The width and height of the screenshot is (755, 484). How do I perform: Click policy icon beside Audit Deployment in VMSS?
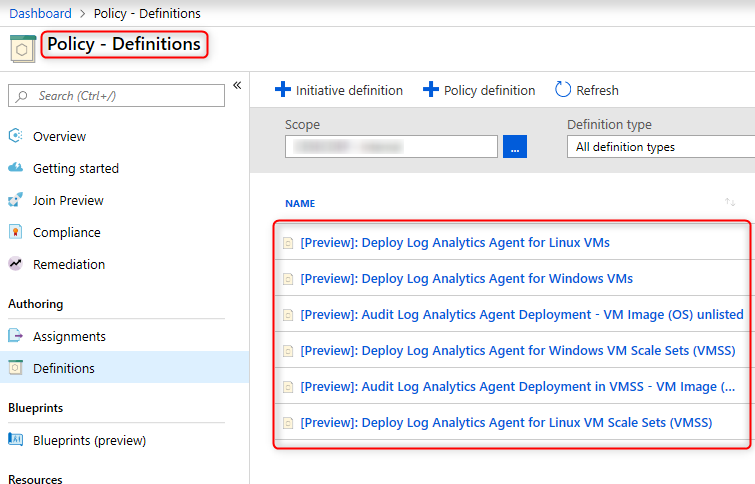click(288, 387)
